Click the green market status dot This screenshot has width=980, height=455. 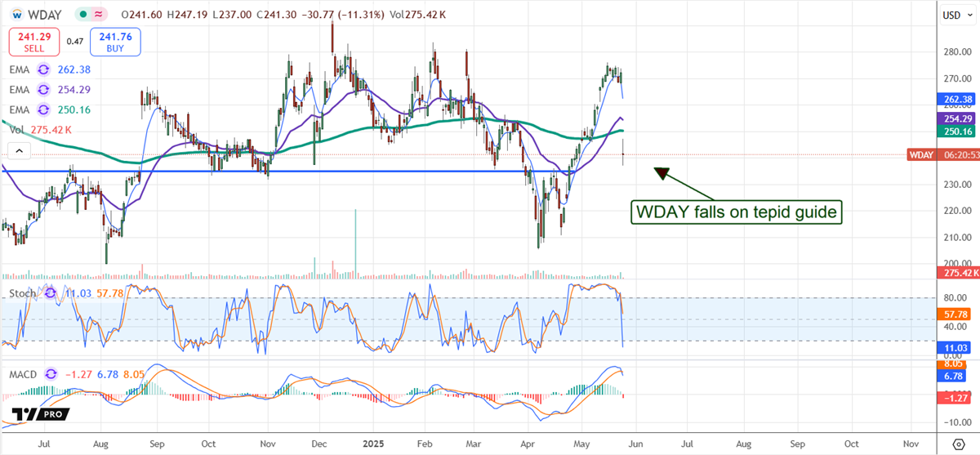pyautogui.click(x=82, y=14)
